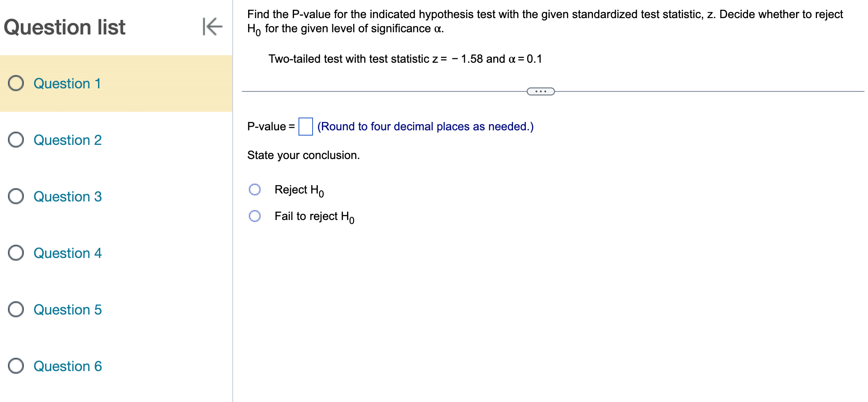Select the Fail to reject H0 option
The width and height of the screenshot is (868, 402).
[x=254, y=216]
